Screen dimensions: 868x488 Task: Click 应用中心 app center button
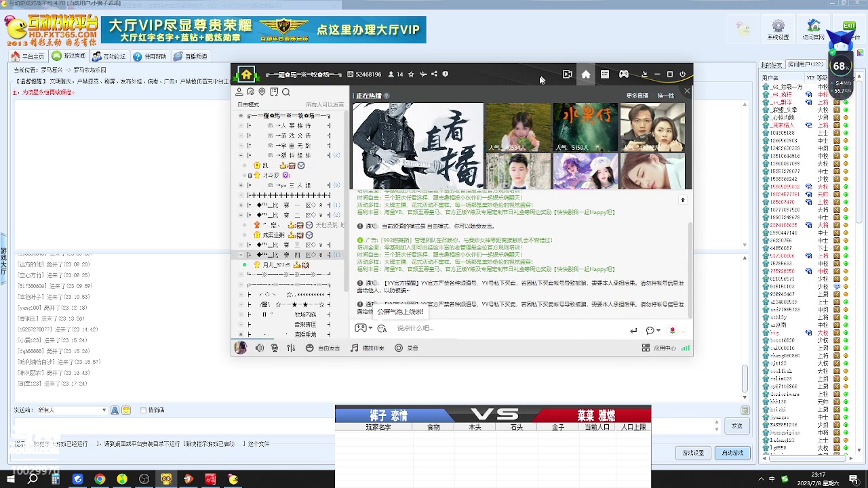click(x=658, y=348)
